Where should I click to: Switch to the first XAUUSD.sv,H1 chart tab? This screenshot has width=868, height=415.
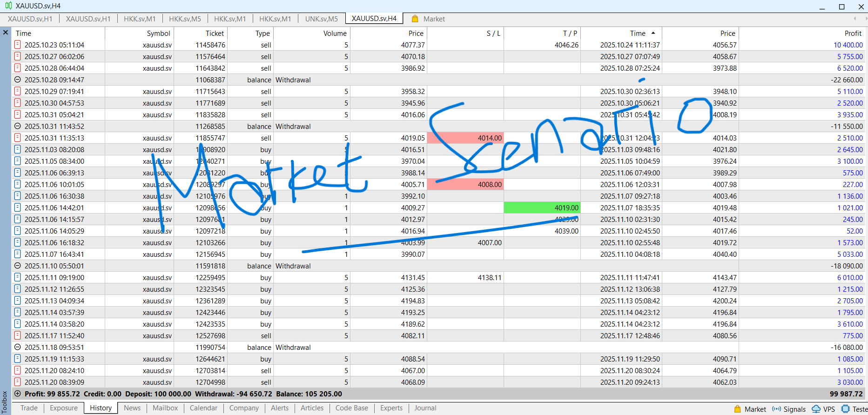click(30, 19)
